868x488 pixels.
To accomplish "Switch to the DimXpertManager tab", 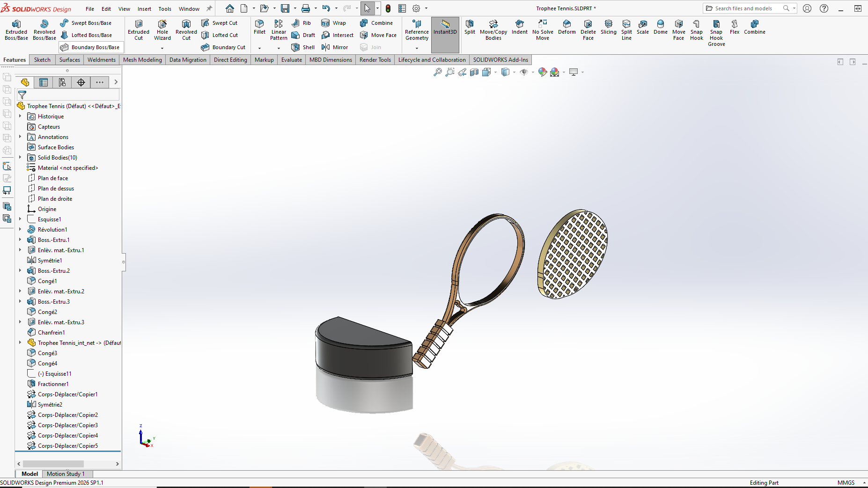I will 81,82.
